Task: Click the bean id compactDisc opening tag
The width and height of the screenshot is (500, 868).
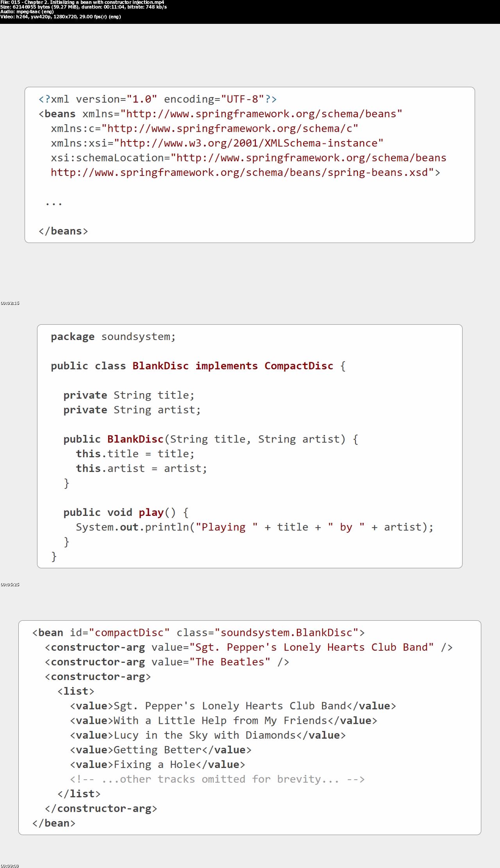Action: (x=198, y=632)
